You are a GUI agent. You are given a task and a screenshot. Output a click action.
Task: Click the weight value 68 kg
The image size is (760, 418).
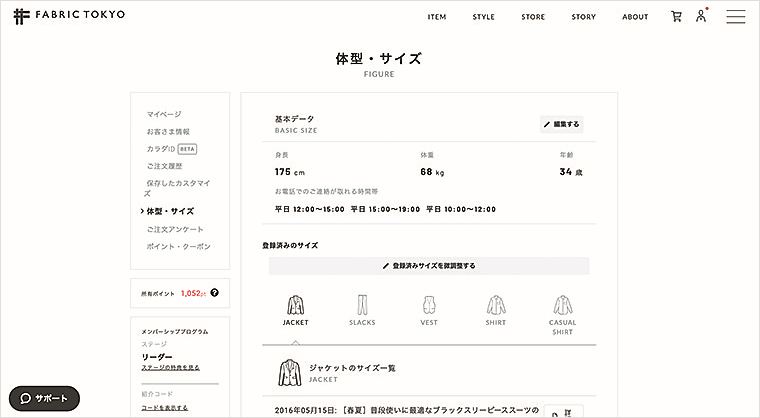coord(432,172)
